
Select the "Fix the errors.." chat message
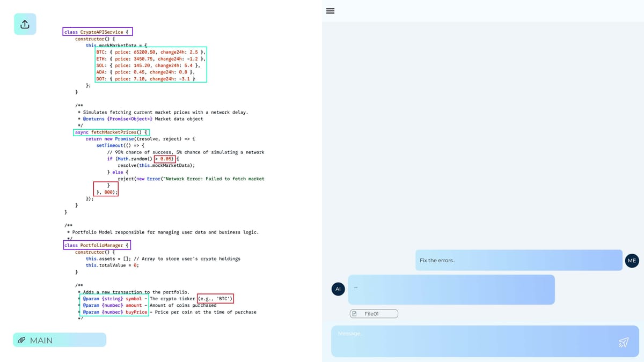coord(518,260)
